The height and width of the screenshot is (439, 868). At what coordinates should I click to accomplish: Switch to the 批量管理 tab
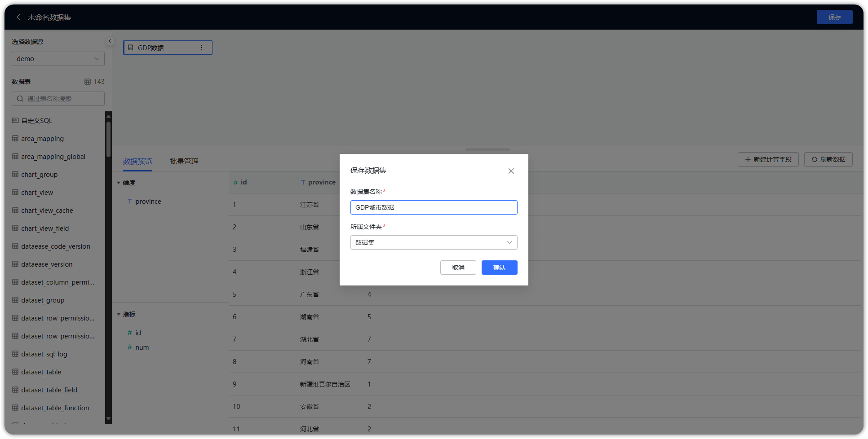pyautogui.click(x=184, y=161)
